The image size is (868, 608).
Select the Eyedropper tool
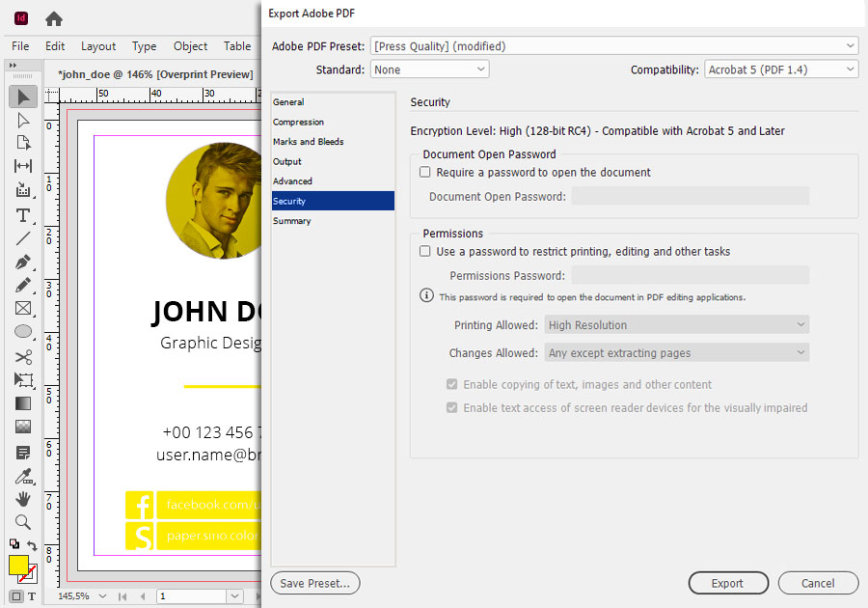tap(23, 476)
